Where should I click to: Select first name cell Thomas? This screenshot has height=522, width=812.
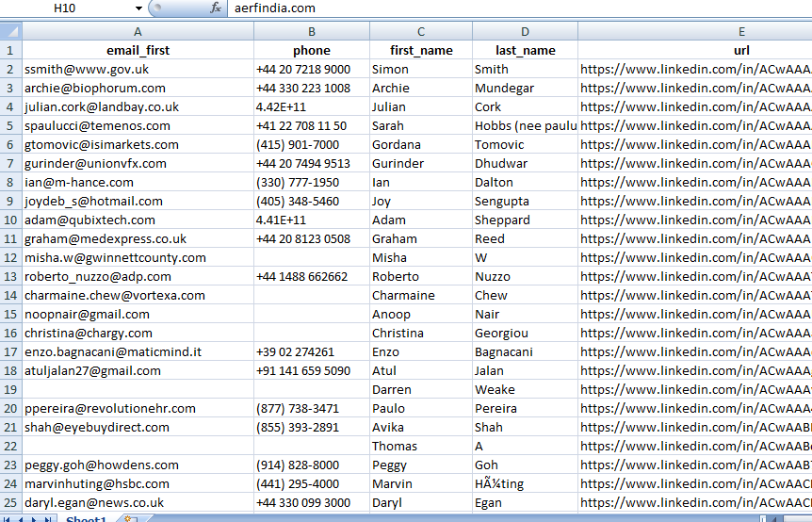[x=421, y=446]
